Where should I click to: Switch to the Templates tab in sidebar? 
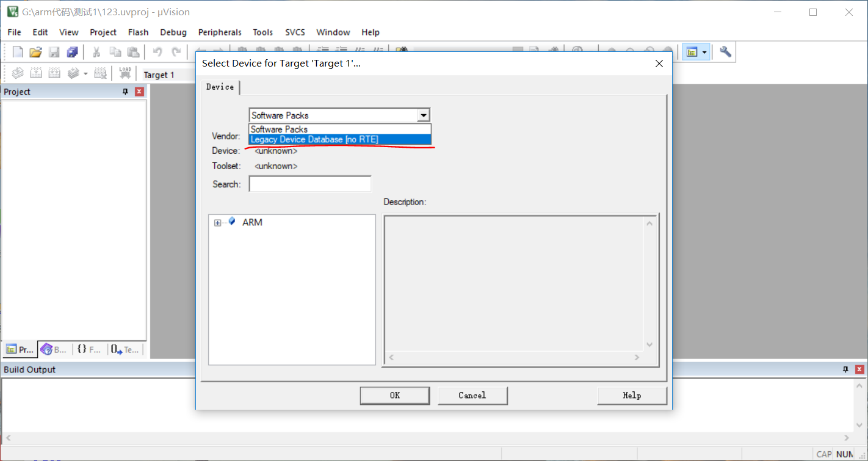click(x=125, y=349)
